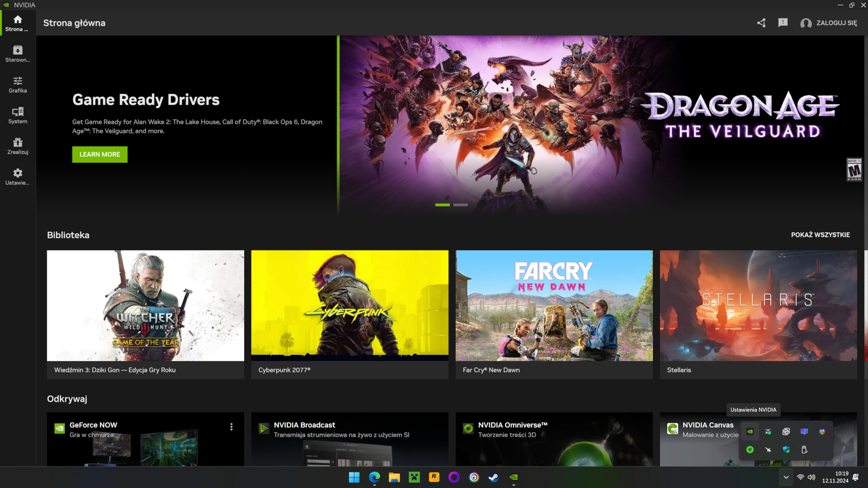Viewport: 868px width, 488px height.
Task: Open the Zrealizuj gift icon section
Action: [17, 146]
